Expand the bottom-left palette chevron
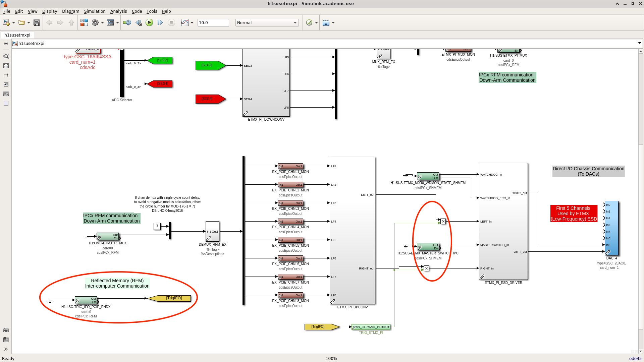The width and height of the screenshot is (644, 362). click(x=6, y=349)
